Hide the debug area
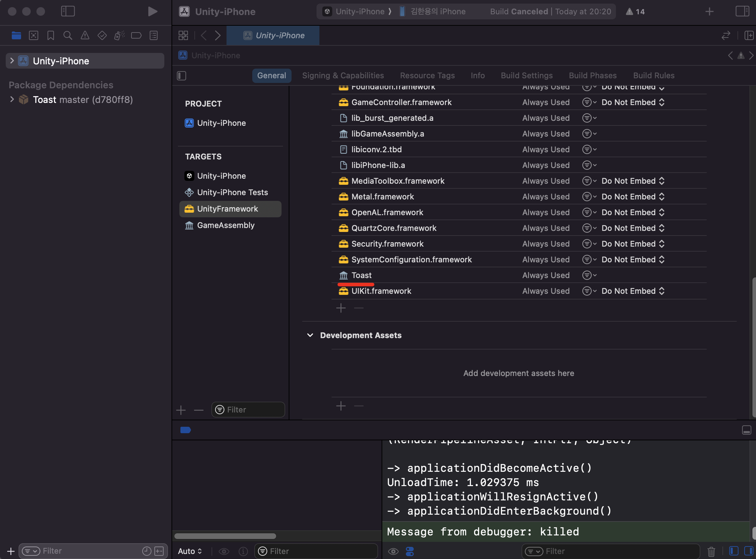This screenshot has height=559, width=756. point(747,430)
